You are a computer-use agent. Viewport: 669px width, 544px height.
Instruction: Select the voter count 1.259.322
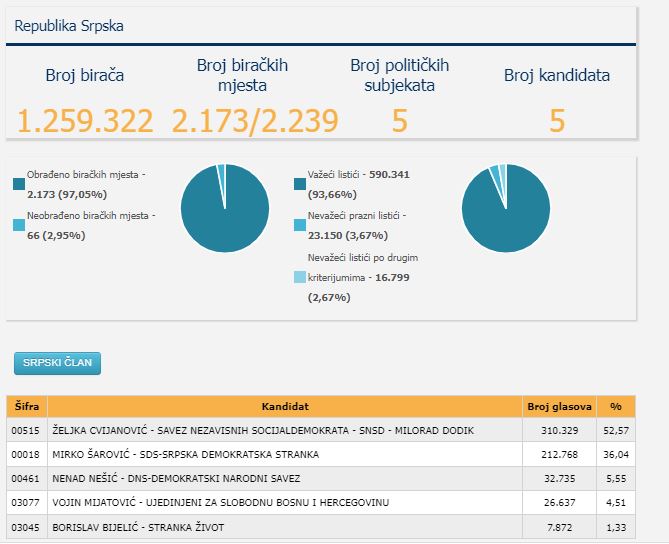[85, 121]
